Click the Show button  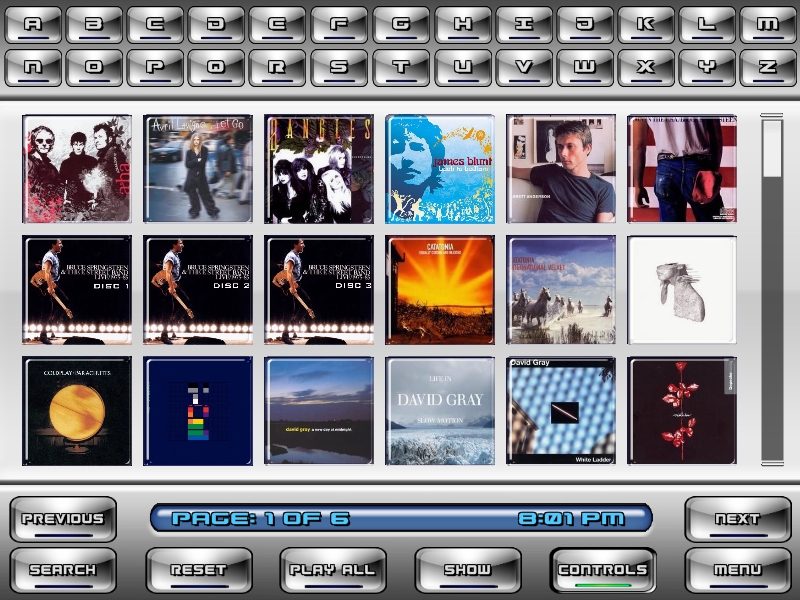click(468, 570)
